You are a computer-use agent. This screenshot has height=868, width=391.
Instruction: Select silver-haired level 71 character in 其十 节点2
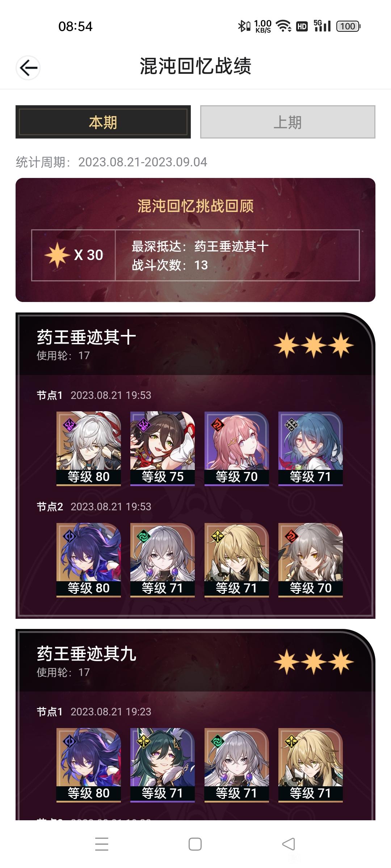(x=163, y=560)
